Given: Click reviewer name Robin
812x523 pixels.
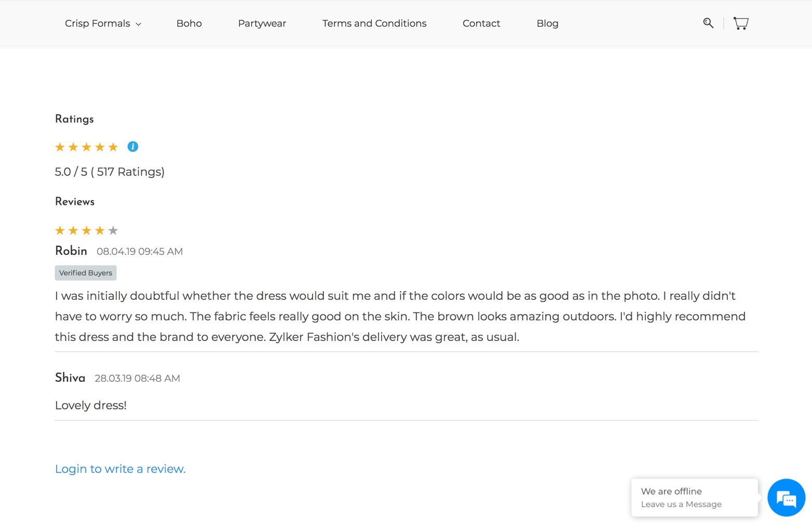Looking at the screenshot, I should click(71, 251).
